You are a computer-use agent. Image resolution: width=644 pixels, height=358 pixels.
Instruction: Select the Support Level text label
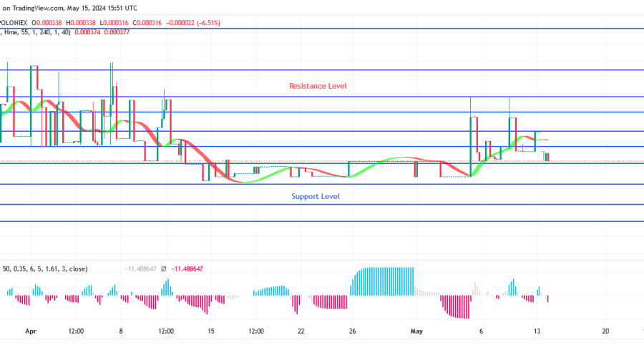(x=315, y=196)
